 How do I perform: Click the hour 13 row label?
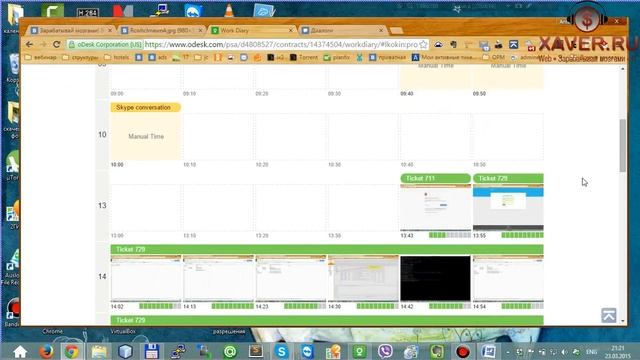coord(102,205)
